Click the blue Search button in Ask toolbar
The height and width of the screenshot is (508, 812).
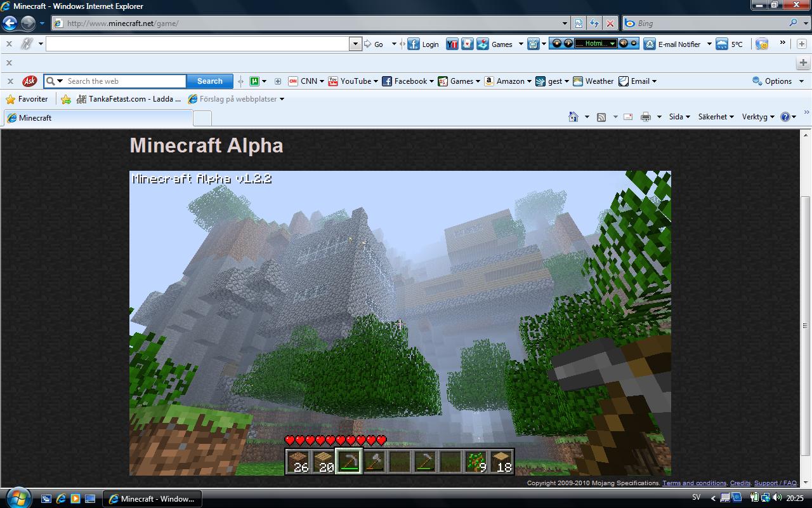[209, 81]
